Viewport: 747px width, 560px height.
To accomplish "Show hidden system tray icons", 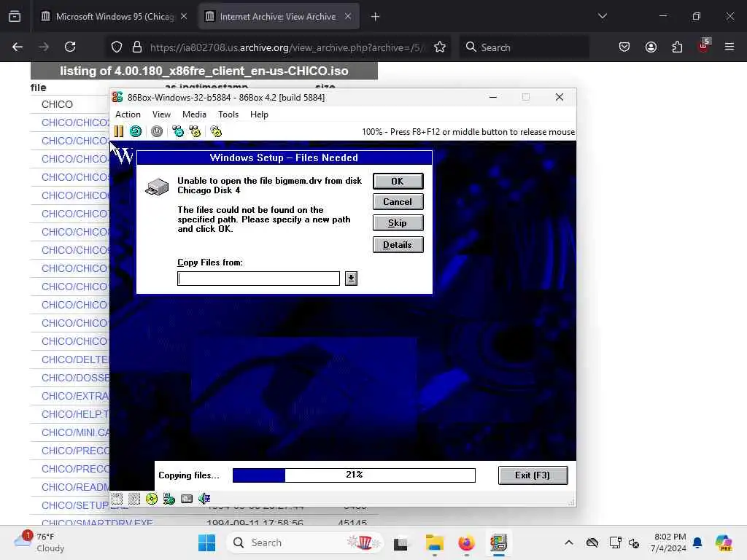I will pyautogui.click(x=569, y=542).
